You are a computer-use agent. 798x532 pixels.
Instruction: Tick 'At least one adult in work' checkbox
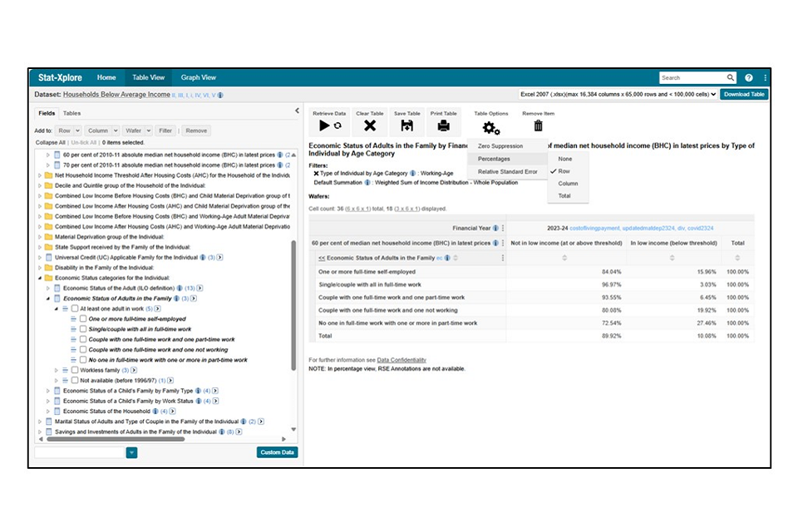[75, 308]
